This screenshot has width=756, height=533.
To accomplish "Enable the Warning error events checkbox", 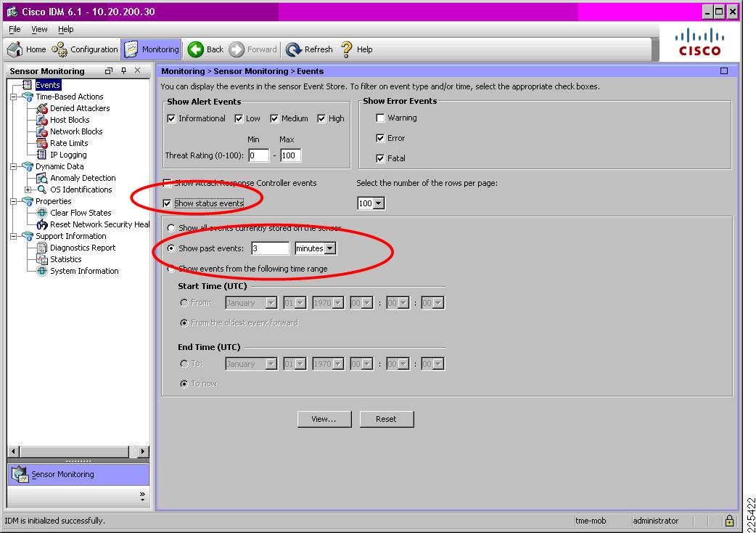I will pos(380,118).
